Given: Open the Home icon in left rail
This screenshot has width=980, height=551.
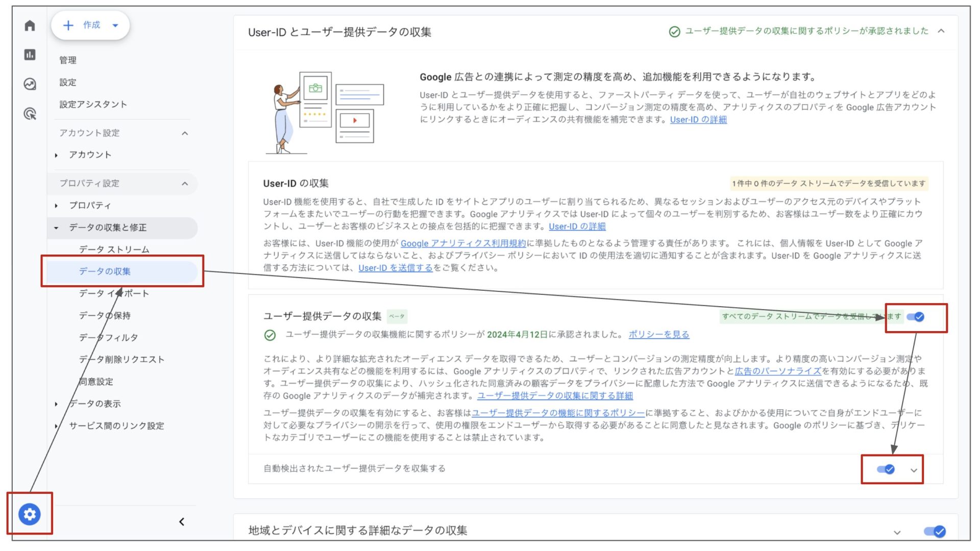Looking at the screenshot, I should click(30, 26).
